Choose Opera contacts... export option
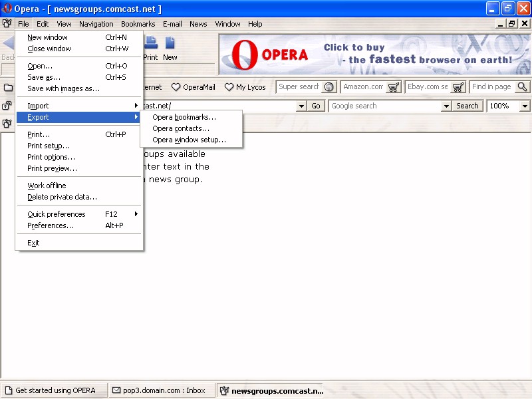This screenshot has height=399, width=532. (181, 128)
